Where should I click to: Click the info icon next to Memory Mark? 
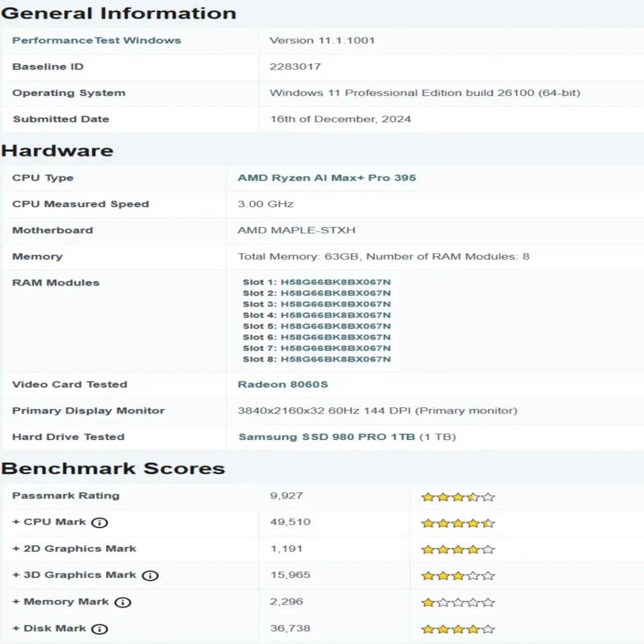(x=123, y=602)
